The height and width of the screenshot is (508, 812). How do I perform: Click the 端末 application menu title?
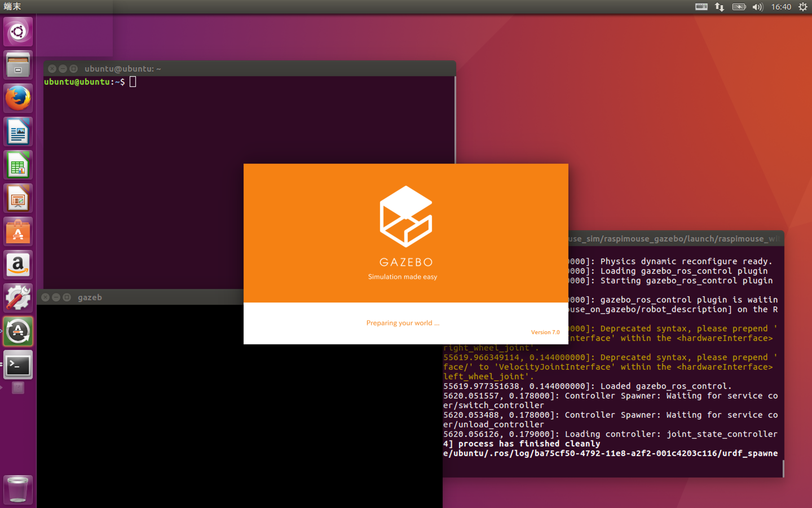coord(12,6)
